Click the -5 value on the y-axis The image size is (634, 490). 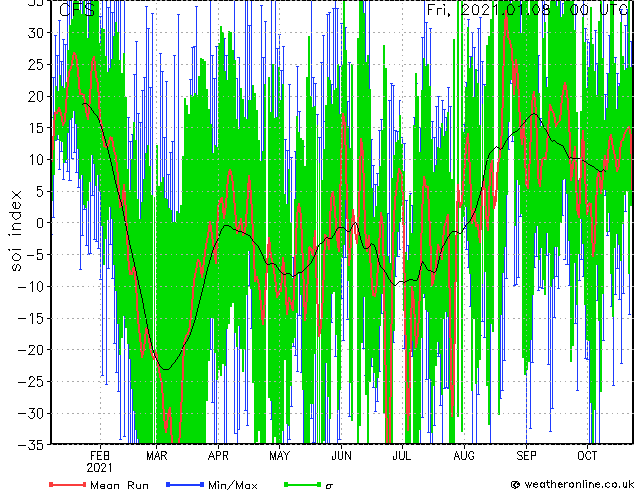point(35,255)
